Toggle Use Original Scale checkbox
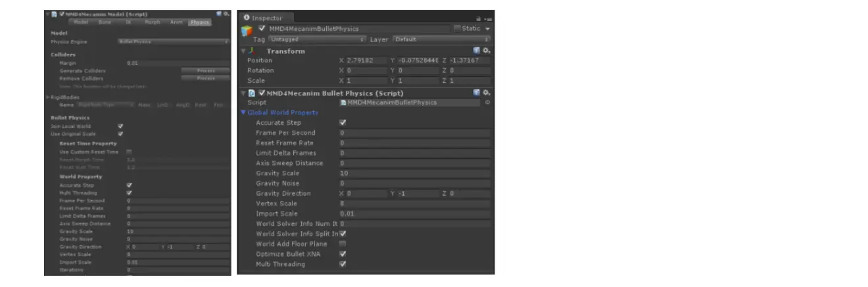 (120, 134)
